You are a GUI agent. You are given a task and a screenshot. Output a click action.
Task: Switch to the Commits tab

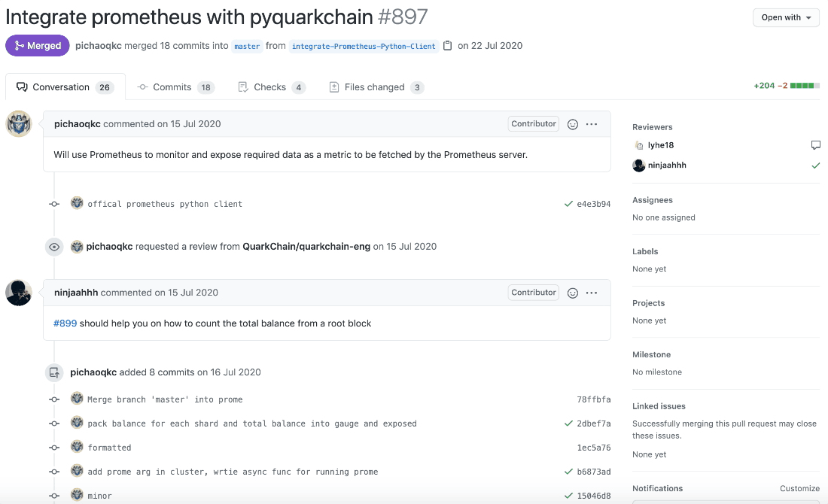coord(176,87)
